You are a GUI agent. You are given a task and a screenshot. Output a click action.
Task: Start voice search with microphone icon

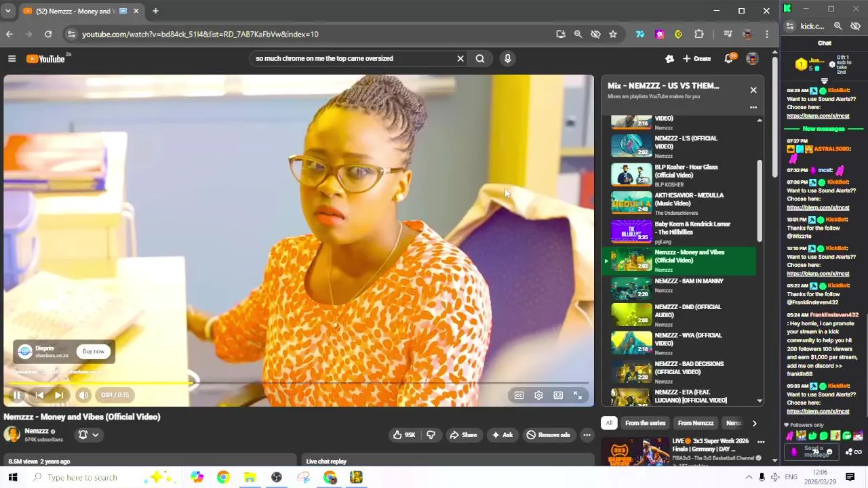tap(507, 58)
